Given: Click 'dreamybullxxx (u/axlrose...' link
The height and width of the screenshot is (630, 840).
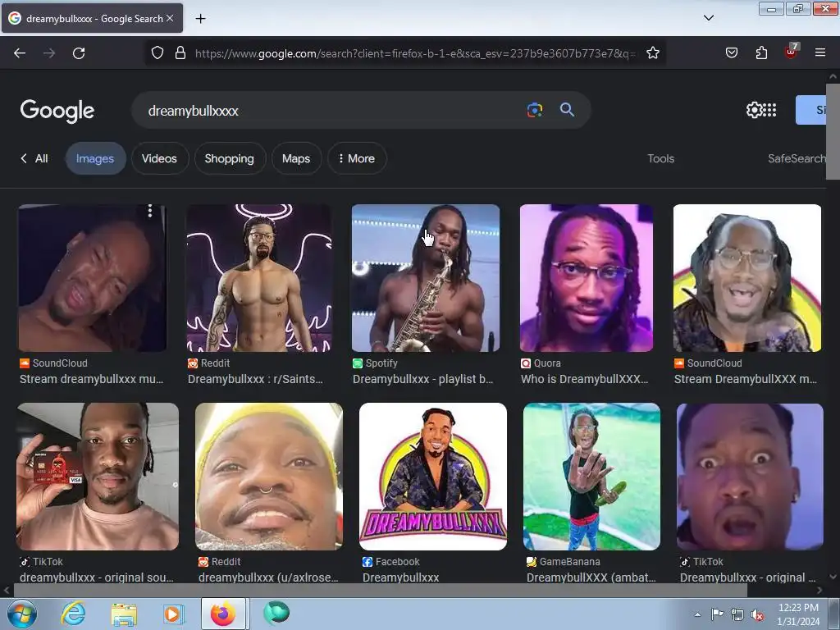Looking at the screenshot, I should click(268, 577).
